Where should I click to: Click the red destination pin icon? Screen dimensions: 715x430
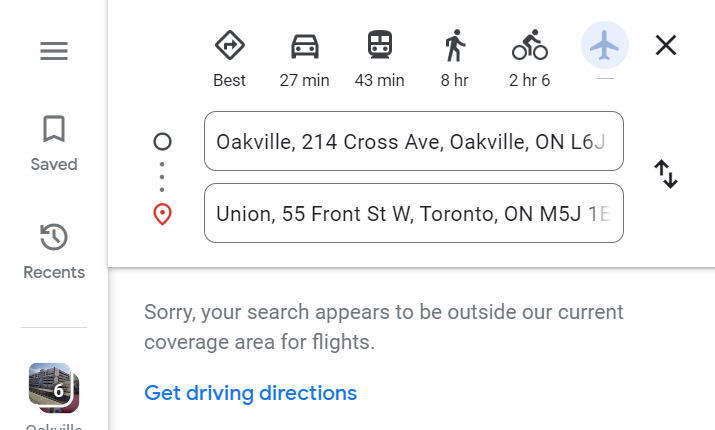pyautogui.click(x=162, y=214)
